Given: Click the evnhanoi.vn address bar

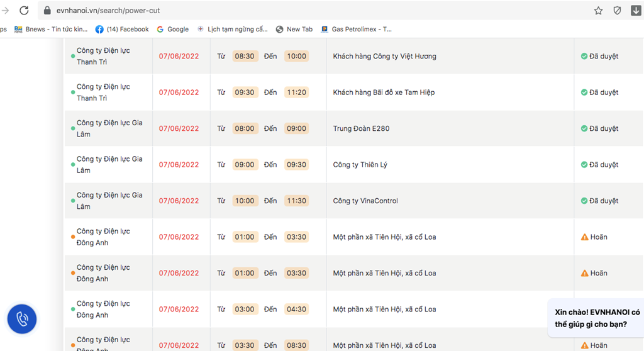Looking at the screenshot, I should (x=312, y=10).
